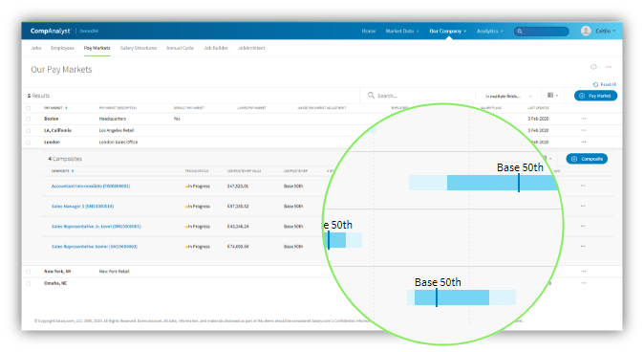Viewport: 644px width, 352px height.
Task: Switch to the Jobs tab
Action: [36, 48]
